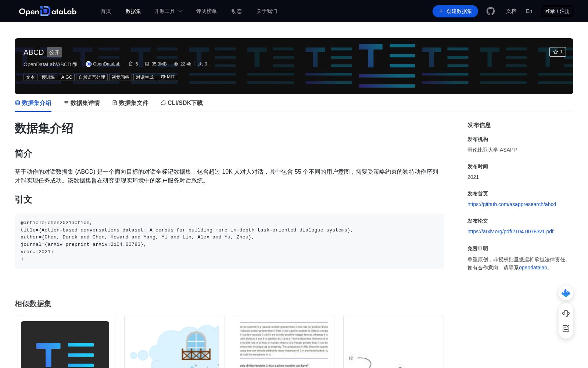Click the citation line '@article{chen2021action,'
The width and height of the screenshot is (588, 368).
[56, 223]
